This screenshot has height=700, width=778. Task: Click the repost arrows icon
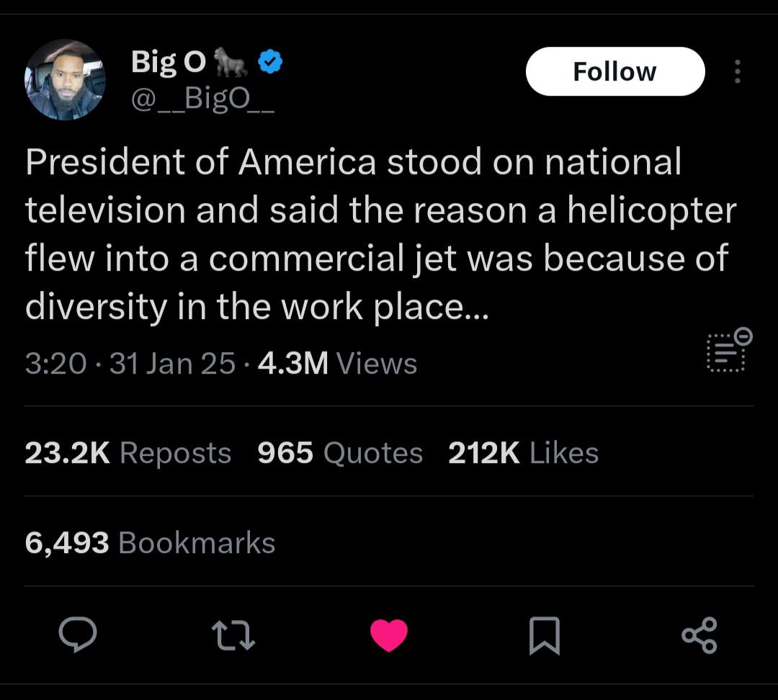point(233,636)
